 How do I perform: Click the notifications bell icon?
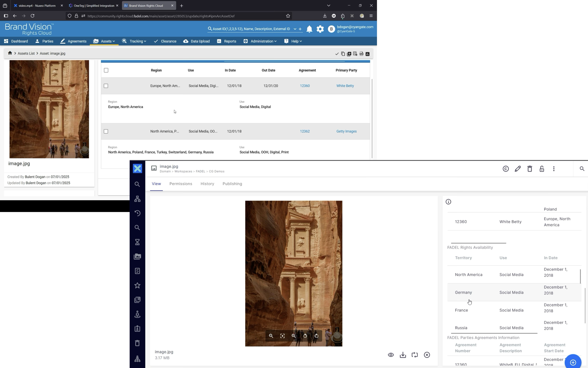point(309,29)
